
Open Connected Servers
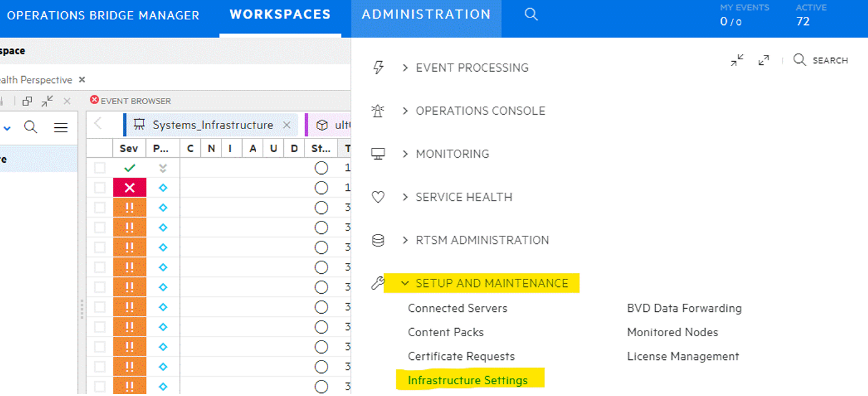(x=457, y=308)
